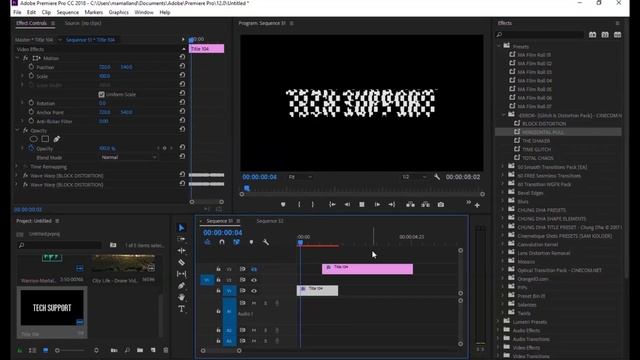Create 4-point rectangle mask under Opacity

pyautogui.click(x=45, y=139)
